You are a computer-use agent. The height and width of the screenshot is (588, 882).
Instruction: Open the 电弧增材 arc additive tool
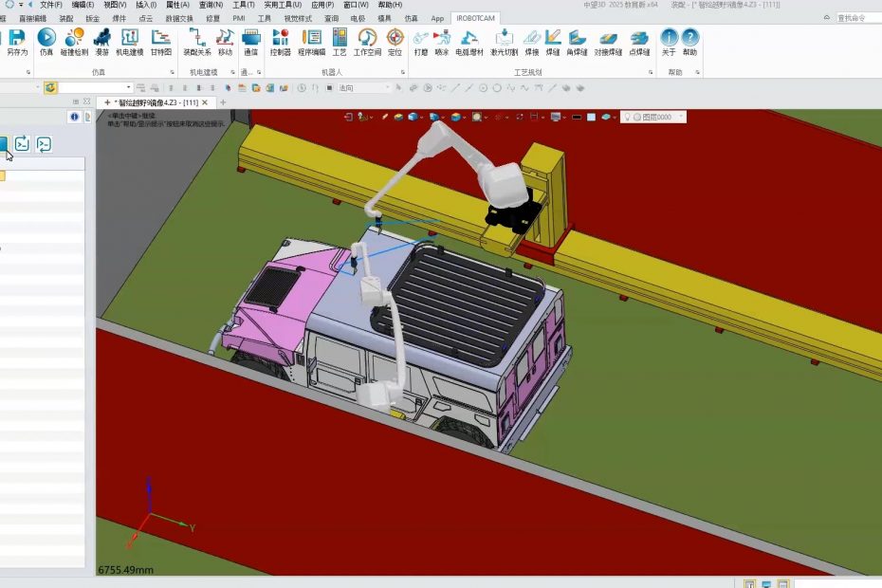tap(469, 42)
